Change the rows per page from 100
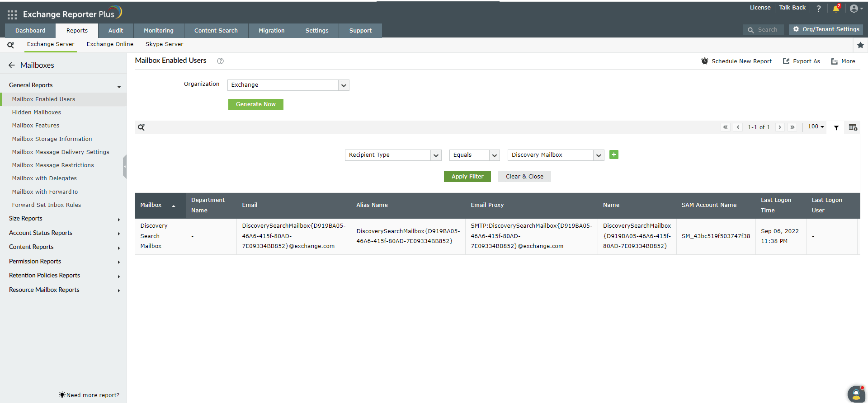 click(816, 127)
